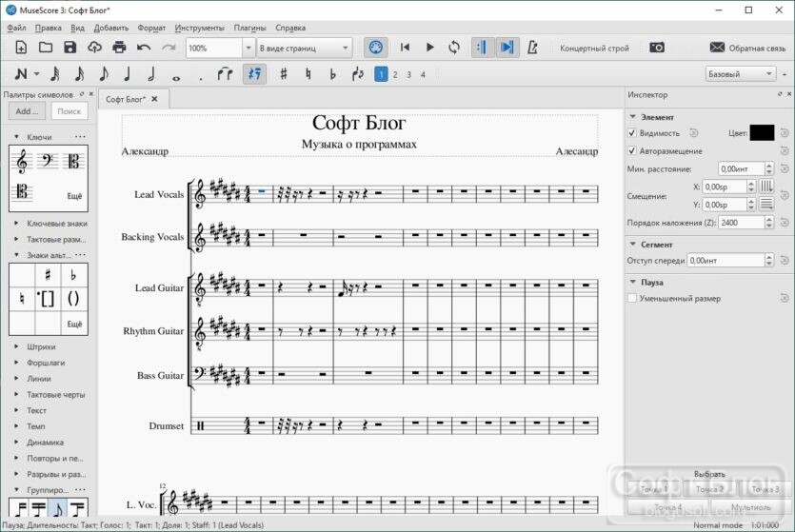Rewind to start of score
The width and height of the screenshot is (795, 532).
(x=405, y=48)
